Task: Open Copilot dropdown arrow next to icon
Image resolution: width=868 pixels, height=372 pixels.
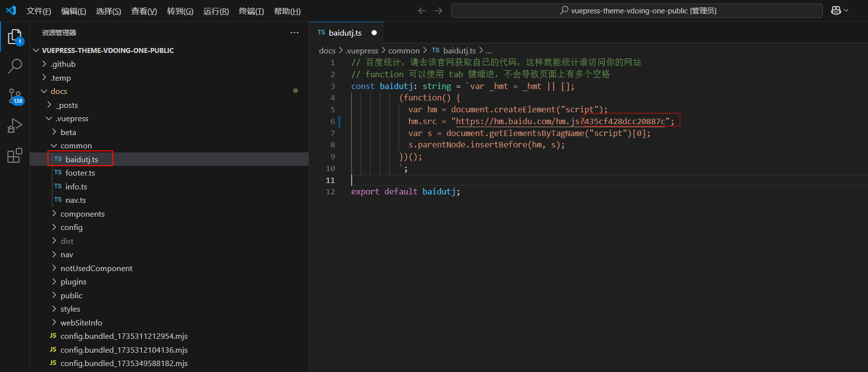Action: pos(846,10)
